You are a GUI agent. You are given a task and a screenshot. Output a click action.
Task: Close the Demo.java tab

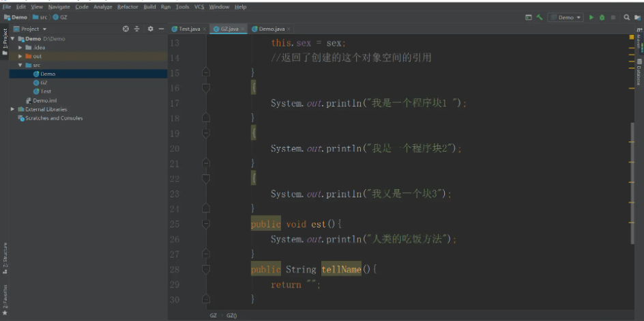pyautogui.click(x=289, y=29)
